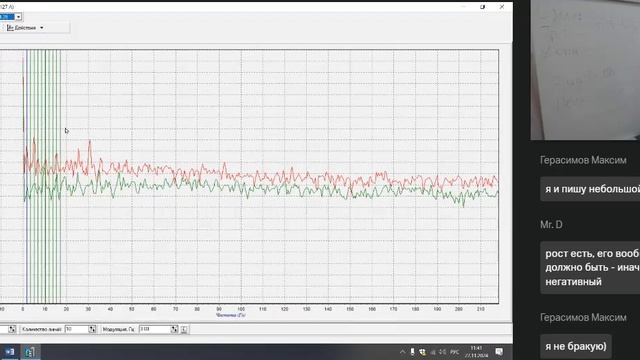Click the Модуляция, Гц input field
Viewport: 640px width, 360px height.
click(x=155, y=329)
